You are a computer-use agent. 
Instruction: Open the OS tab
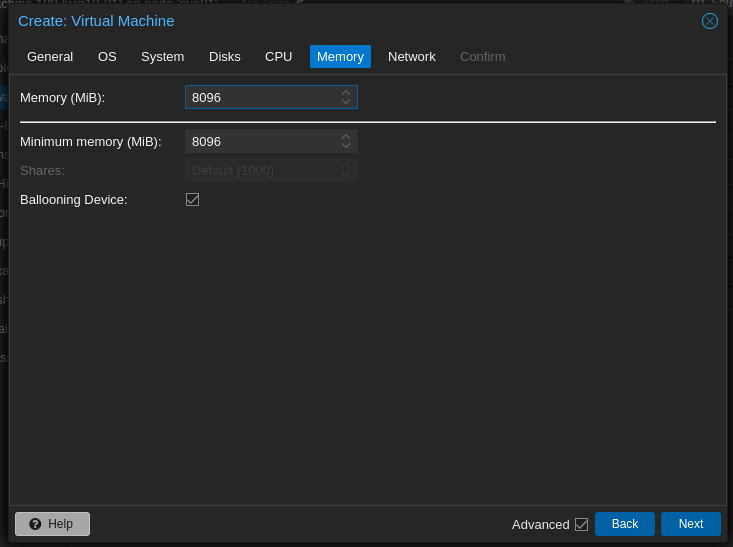click(x=107, y=57)
